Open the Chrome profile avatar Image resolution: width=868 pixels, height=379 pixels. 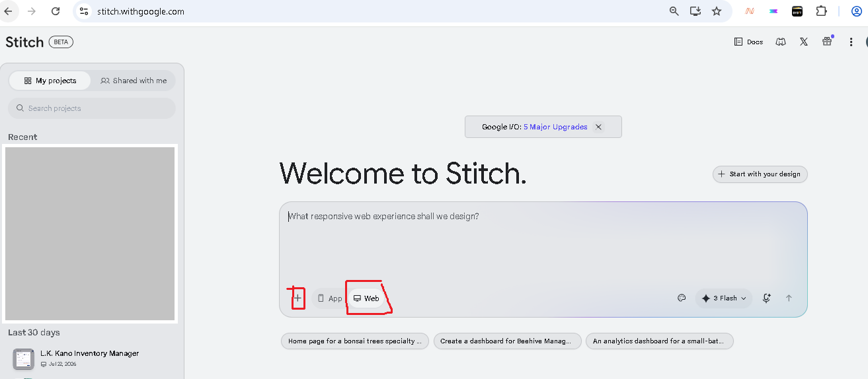pyautogui.click(x=857, y=11)
